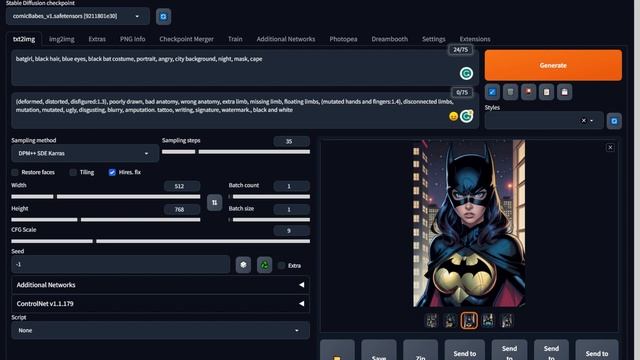The image size is (640, 360).
Task: Click the Batch size slider
Action: pyautogui.click(x=269, y=220)
